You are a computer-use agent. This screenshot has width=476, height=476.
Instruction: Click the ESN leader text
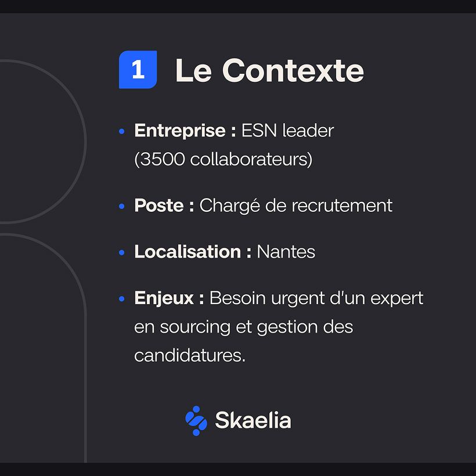[287, 131]
